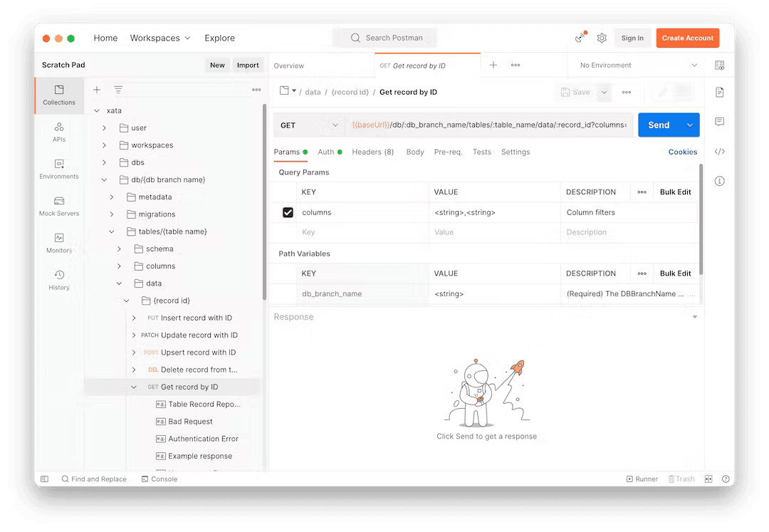
Task: Click the environment quick look icon
Action: coord(719,66)
